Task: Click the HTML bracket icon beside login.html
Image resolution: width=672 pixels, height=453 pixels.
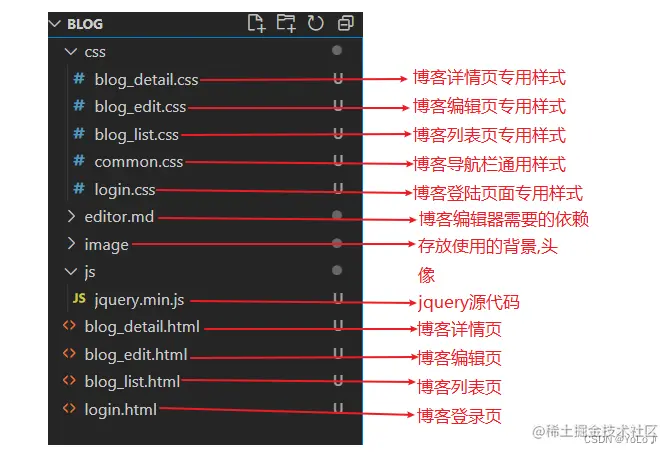Action: click(x=69, y=408)
